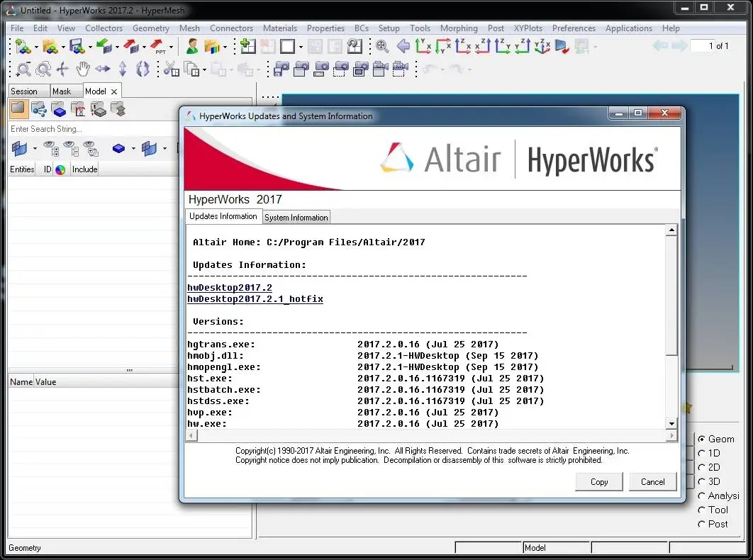Select the hand pan tool icon
The image size is (753, 560).
pyautogui.click(x=82, y=69)
